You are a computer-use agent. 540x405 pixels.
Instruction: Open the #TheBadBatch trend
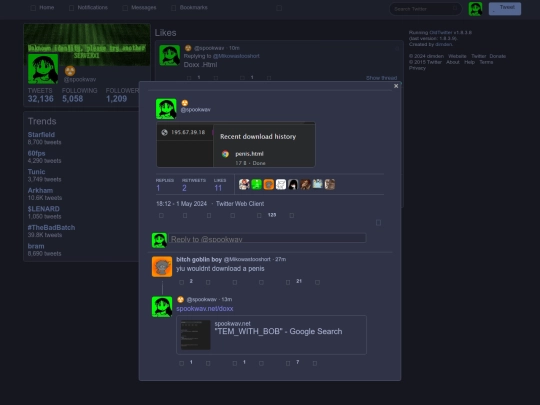[x=51, y=228]
